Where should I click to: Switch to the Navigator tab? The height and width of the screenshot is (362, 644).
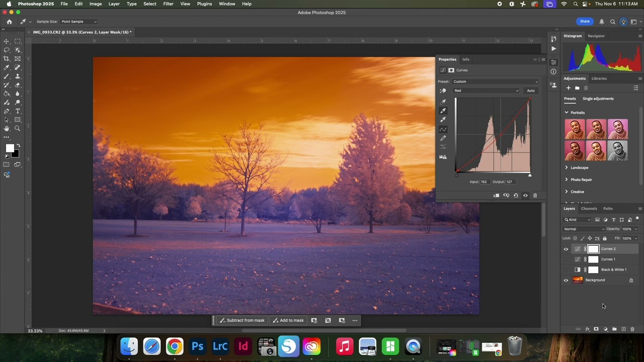coord(596,36)
